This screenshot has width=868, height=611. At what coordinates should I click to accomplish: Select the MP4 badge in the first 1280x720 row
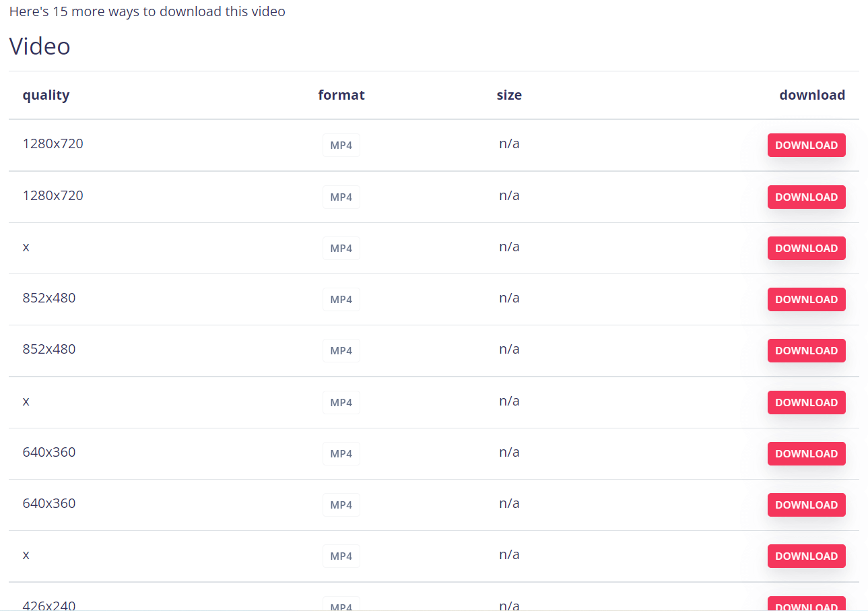[x=341, y=145]
